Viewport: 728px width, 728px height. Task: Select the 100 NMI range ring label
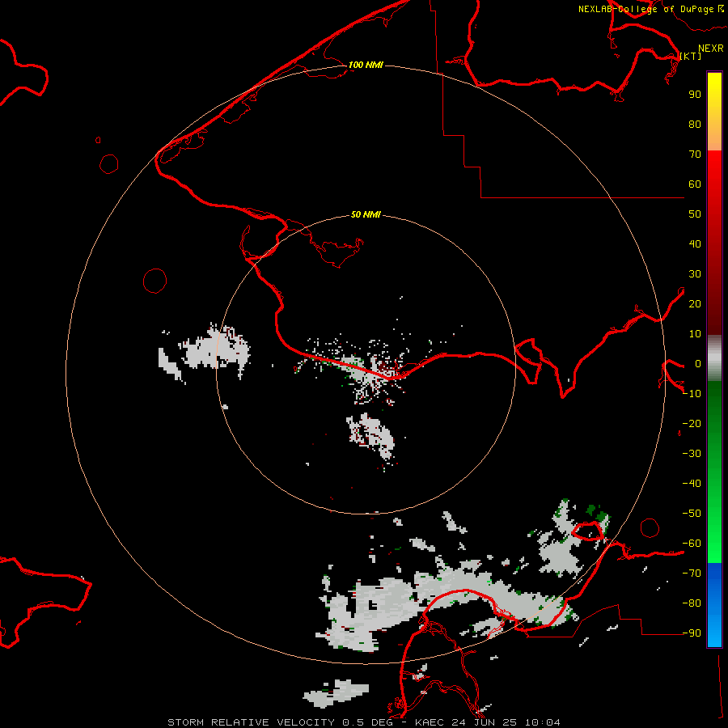(366, 65)
